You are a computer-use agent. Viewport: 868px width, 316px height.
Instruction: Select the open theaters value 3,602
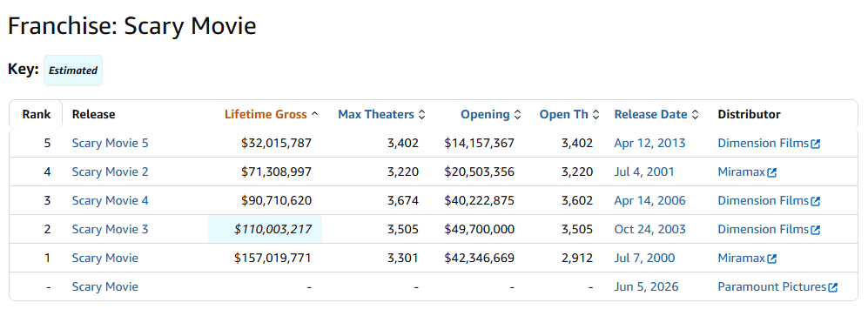coord(577,200)
